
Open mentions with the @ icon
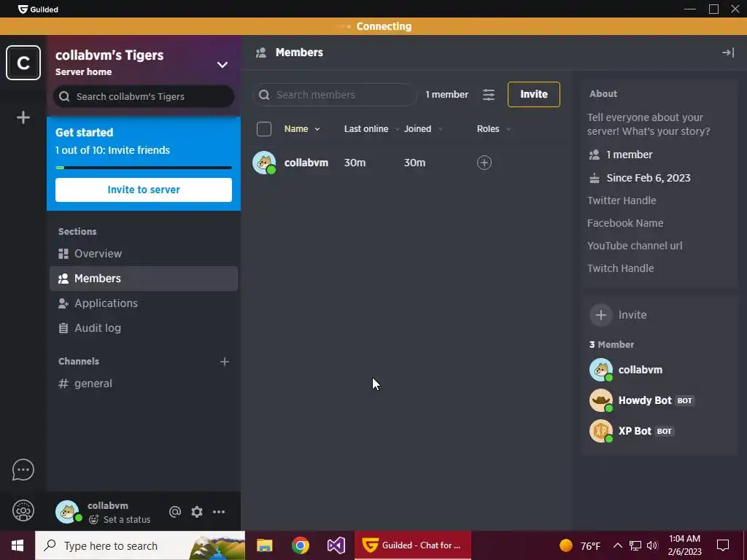[175, 512]
